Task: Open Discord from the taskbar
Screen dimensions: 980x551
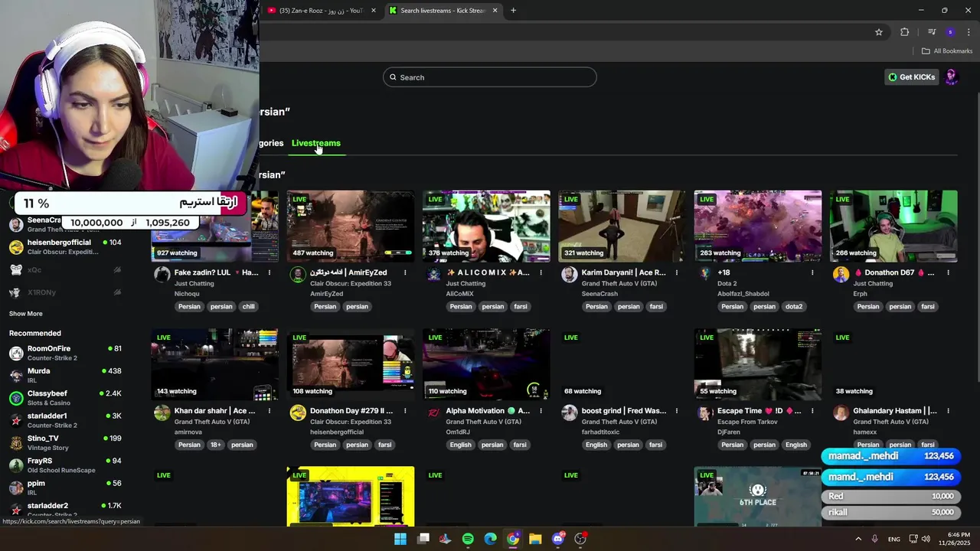Action: (558, 539)
